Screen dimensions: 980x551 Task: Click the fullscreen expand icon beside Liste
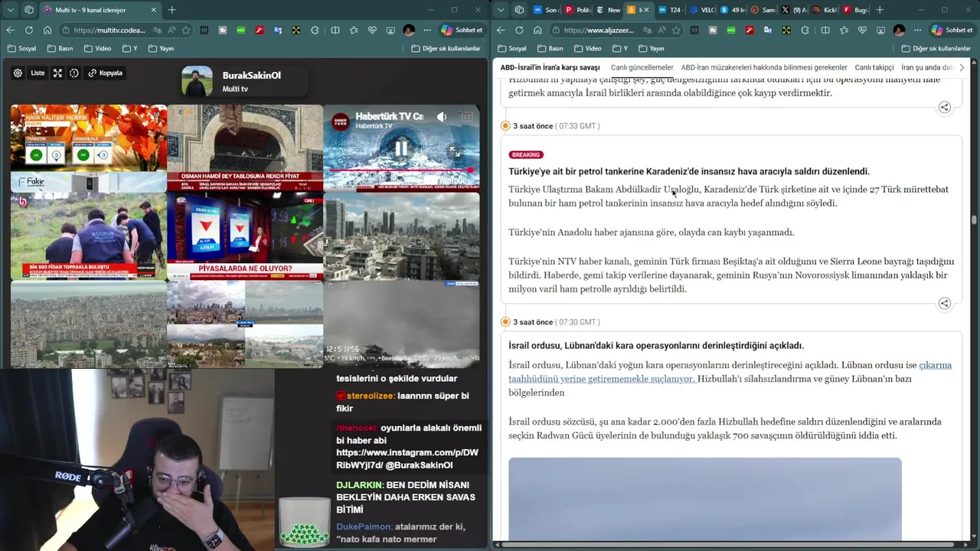pyautogui.click(x=57, y=73)
